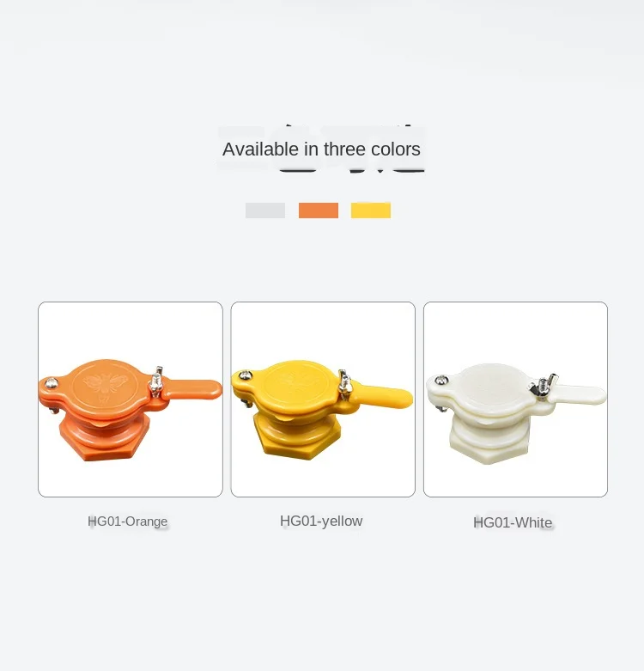Click the bee emblem on orange valve lid
This screenshot has width=644, height=671.
click(x=106, y=386)
